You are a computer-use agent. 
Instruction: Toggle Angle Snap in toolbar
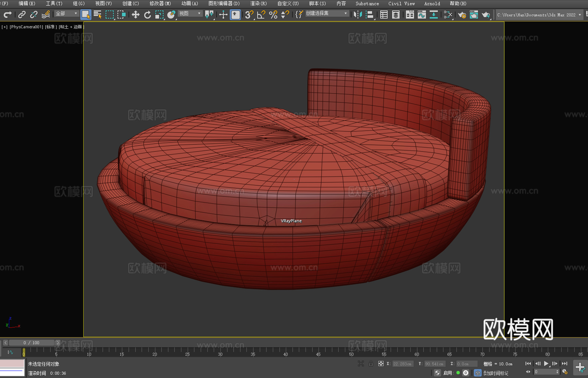click(x=261, y=14)
